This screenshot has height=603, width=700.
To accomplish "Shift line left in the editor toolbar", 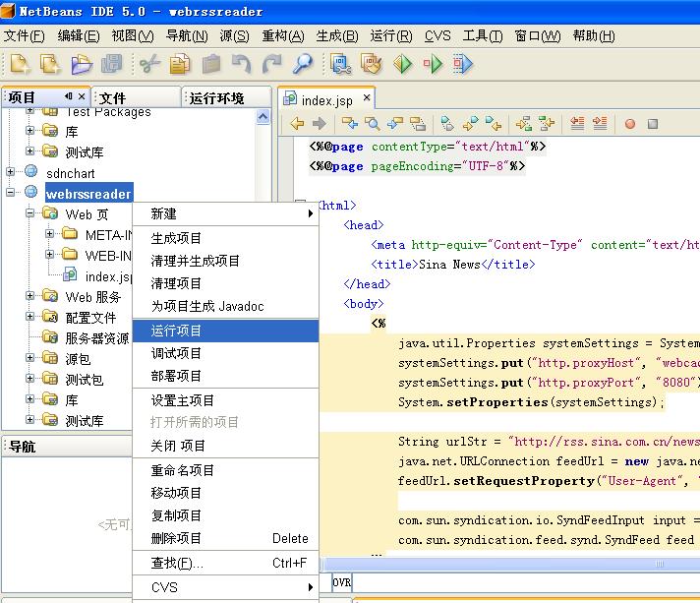I will click(578, 123).
